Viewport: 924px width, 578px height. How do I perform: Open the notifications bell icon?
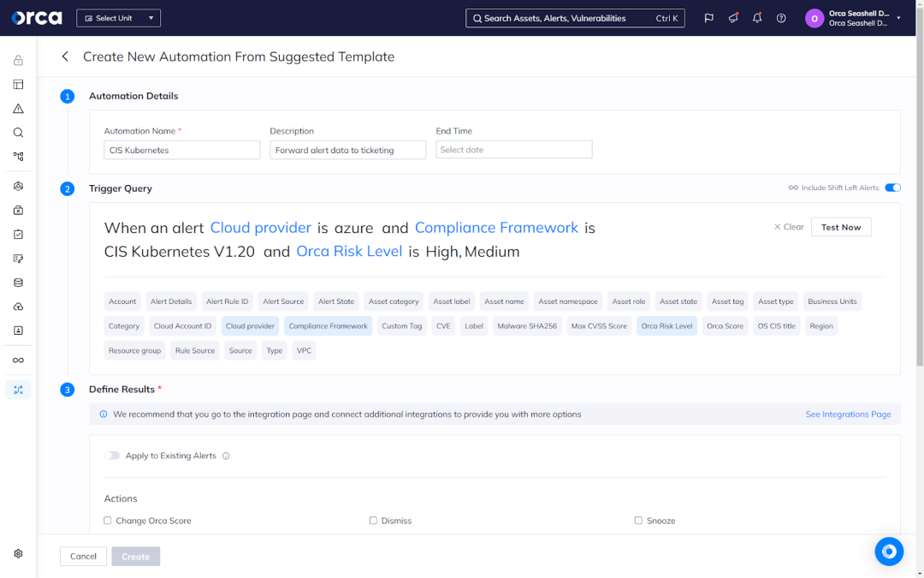click(x=757, y=18)
